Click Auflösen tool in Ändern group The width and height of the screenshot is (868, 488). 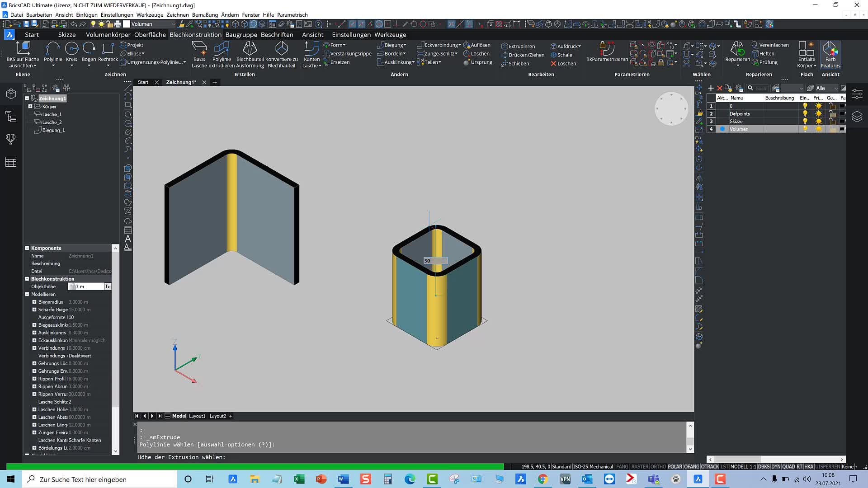click(x=477, y=45)
